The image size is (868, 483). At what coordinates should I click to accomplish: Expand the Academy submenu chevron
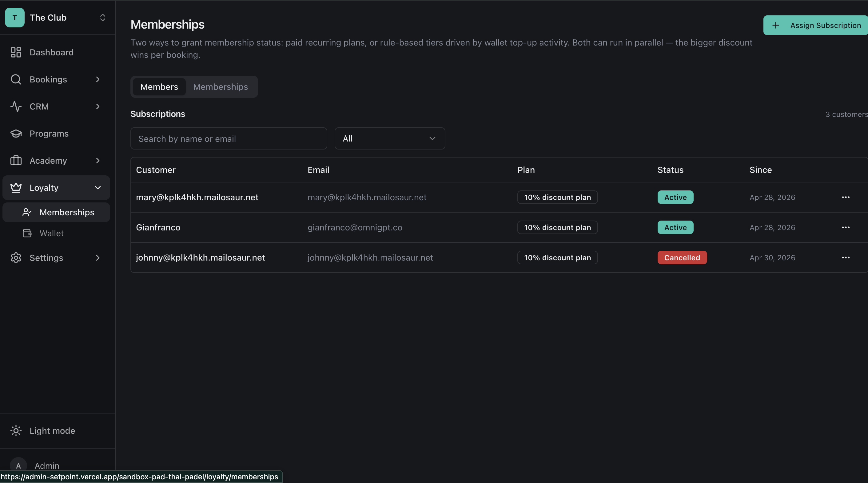(x=98, y=161)
